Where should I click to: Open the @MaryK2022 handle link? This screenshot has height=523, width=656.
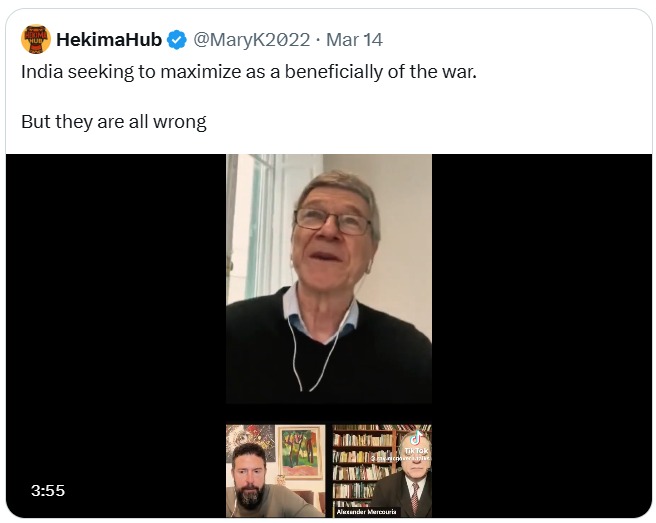(246, 40)
